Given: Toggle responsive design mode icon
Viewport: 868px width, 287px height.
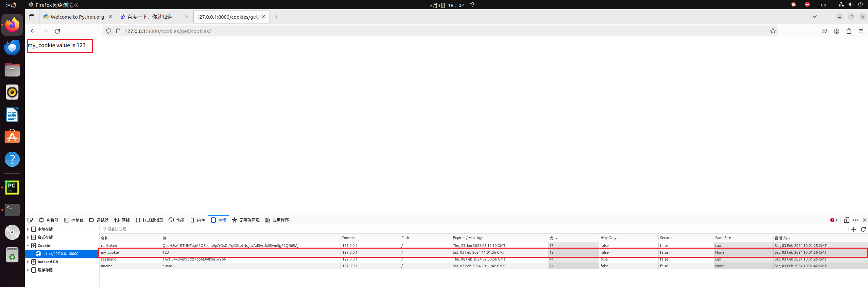Looking at the screenshot, I should (x=846, y=220).
